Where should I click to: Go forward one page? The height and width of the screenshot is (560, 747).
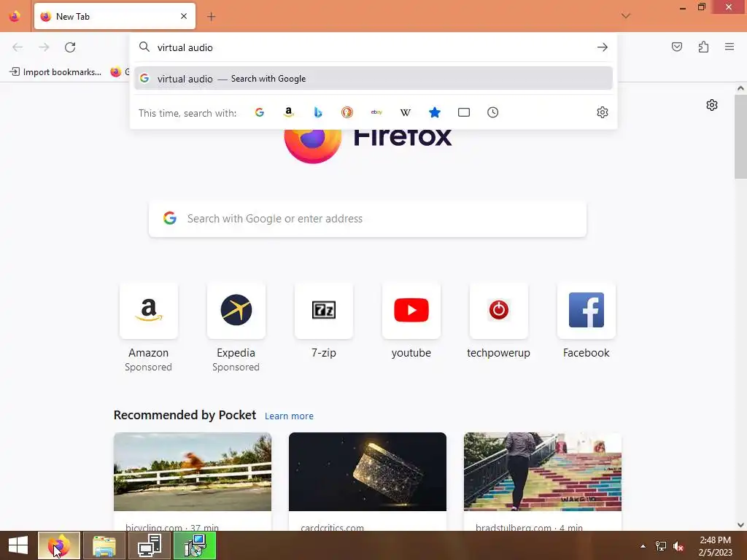[x=44, y=47]
